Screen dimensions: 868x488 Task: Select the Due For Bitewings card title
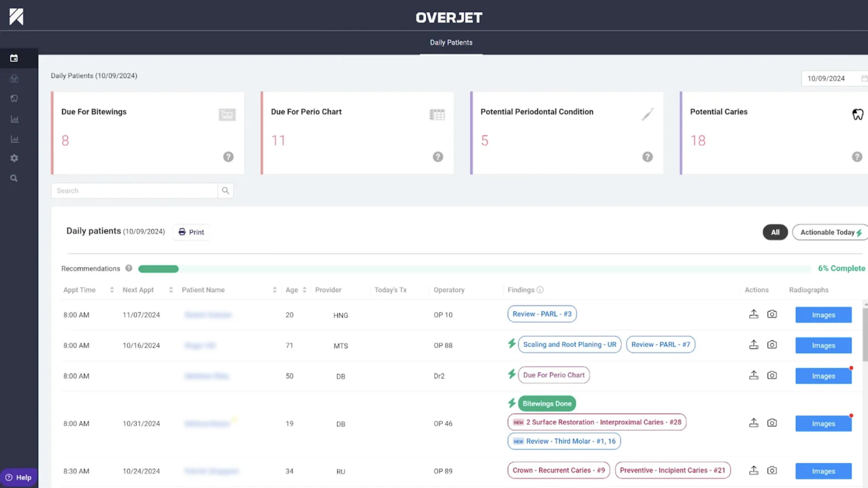pos(94,112)
